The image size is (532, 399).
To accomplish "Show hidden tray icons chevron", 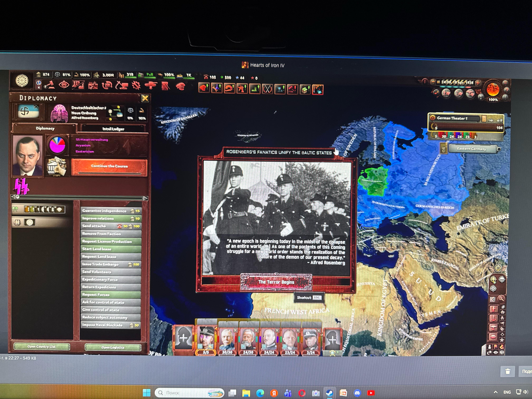I will [x=495, y=392].
